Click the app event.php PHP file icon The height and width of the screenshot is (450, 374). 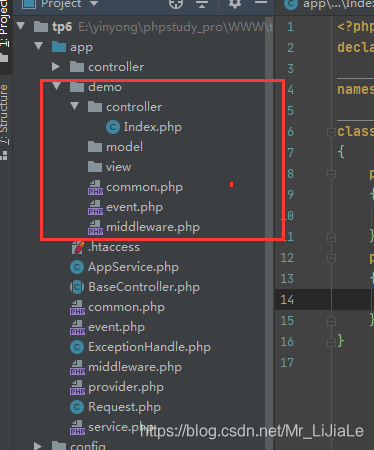(x=77, y=327)
